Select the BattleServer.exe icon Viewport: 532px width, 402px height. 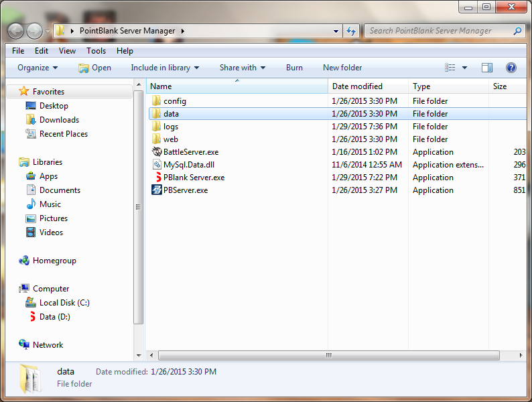pos(157,151)
